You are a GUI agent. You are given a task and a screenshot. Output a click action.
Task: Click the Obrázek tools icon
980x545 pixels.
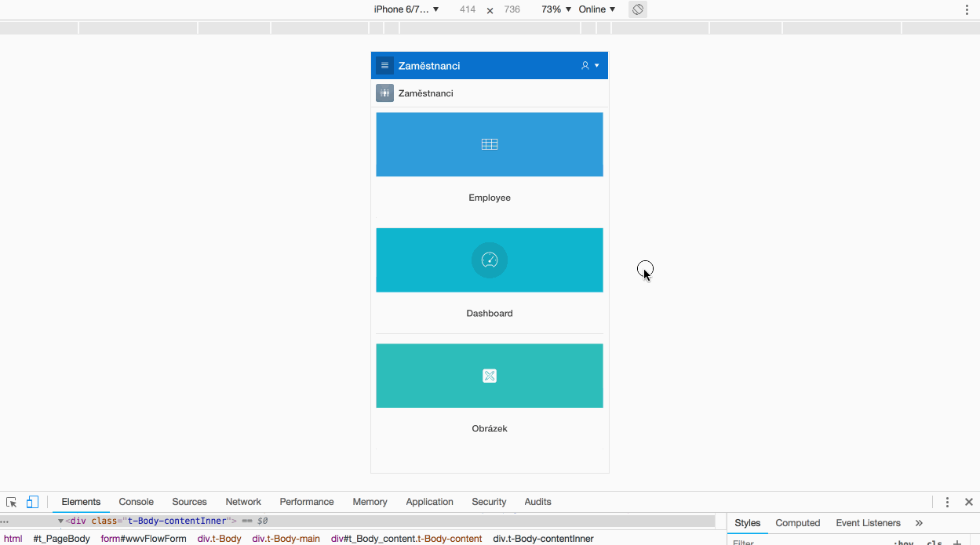point(490,376)
